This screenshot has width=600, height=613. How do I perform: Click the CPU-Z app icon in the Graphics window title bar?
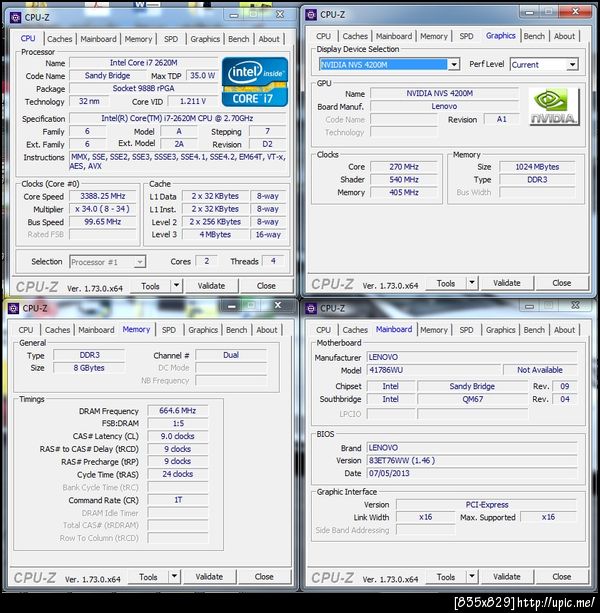(x=311, y=15)
